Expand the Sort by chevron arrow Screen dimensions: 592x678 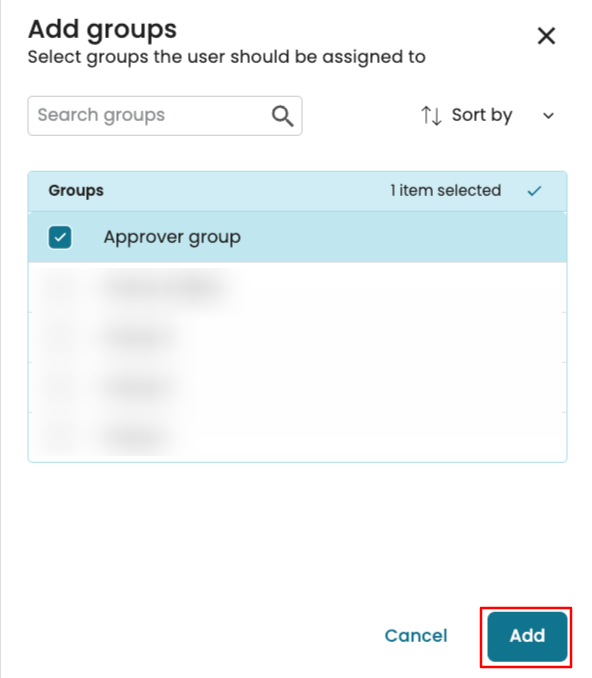(548, 116)
